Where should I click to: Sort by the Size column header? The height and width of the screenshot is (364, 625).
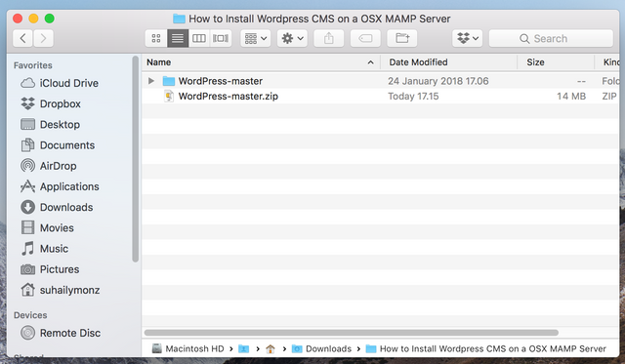pyautogui.click(x=556, y=62)
